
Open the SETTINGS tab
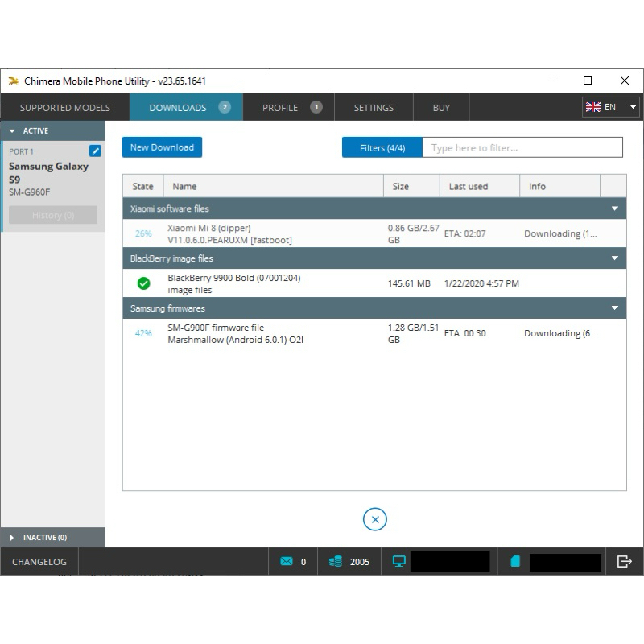374,108
